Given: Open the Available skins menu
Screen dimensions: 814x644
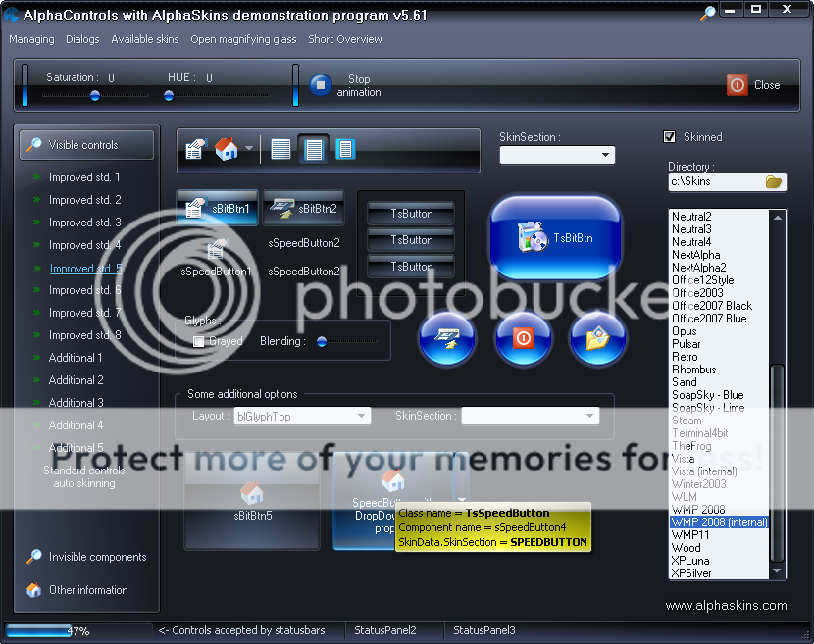Looking at the screenshot, I should click(x=145, y=39).
